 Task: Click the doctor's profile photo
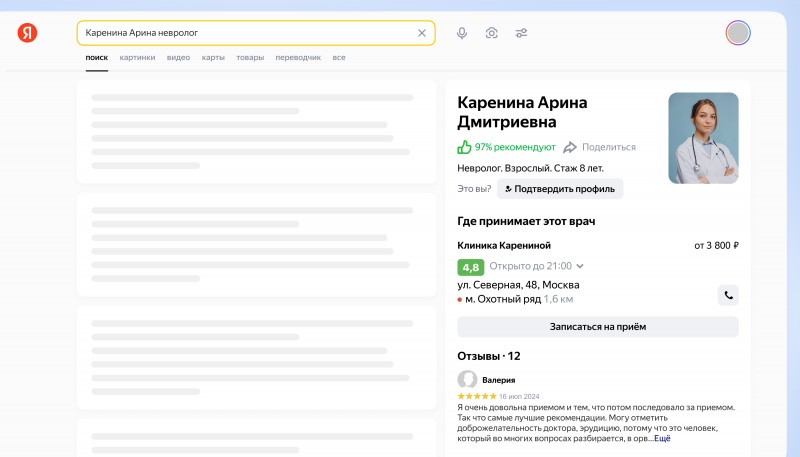point(703,138)
